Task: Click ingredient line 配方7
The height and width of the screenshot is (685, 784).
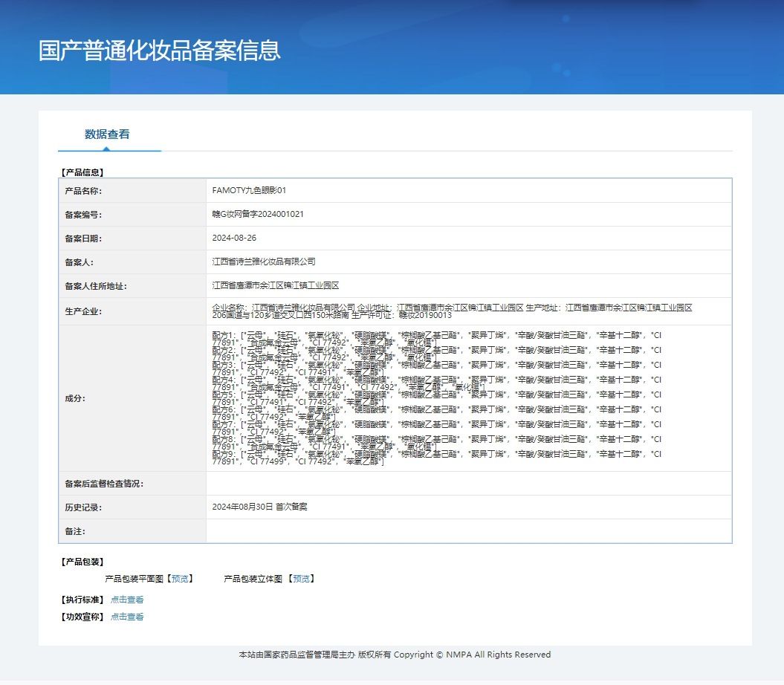Action: coord(436,428)
